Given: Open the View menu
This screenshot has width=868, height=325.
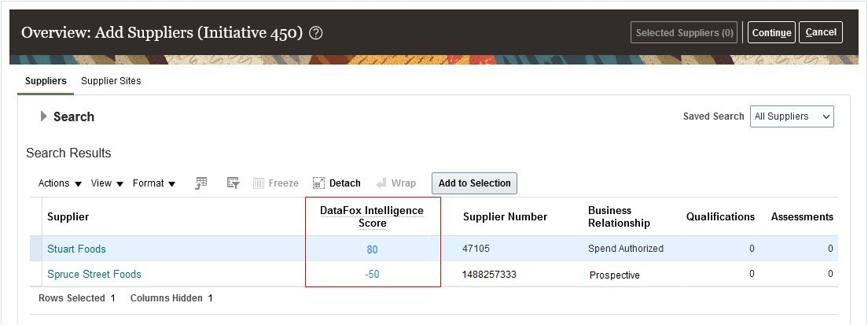Looking at the screenshot, I should pyautogui.click(x=107, y=183).
